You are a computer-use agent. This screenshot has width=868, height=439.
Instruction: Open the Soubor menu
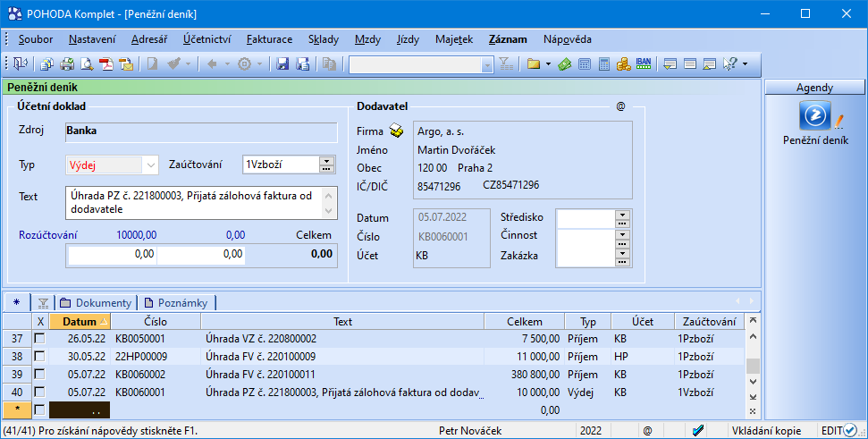pos(36,39)
